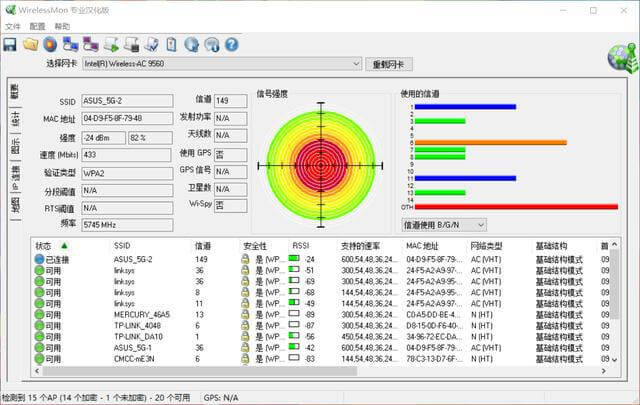The height and width of the screenshot is (405, 640).
Task: Click the Save floppy disk icon
Action: tap(10, 44)
